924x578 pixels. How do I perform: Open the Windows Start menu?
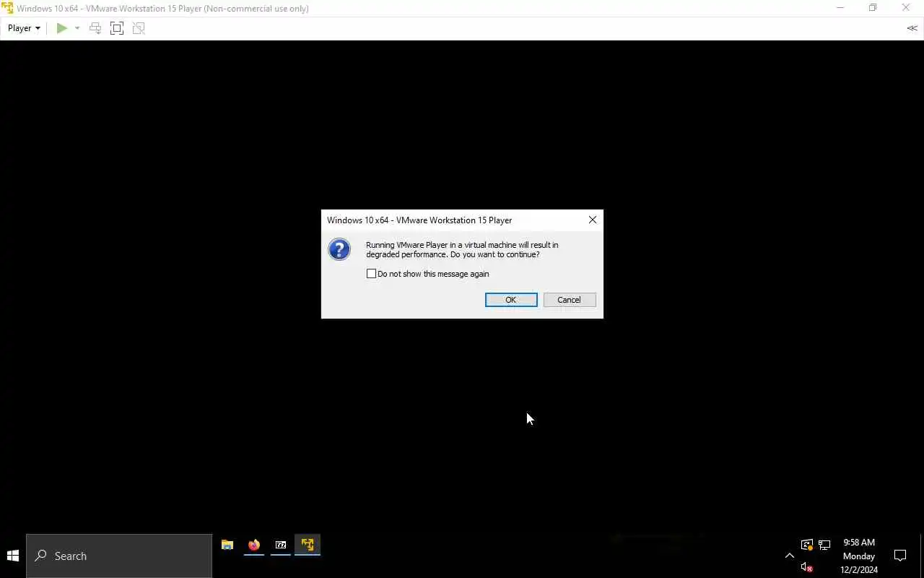pos(13,556)
